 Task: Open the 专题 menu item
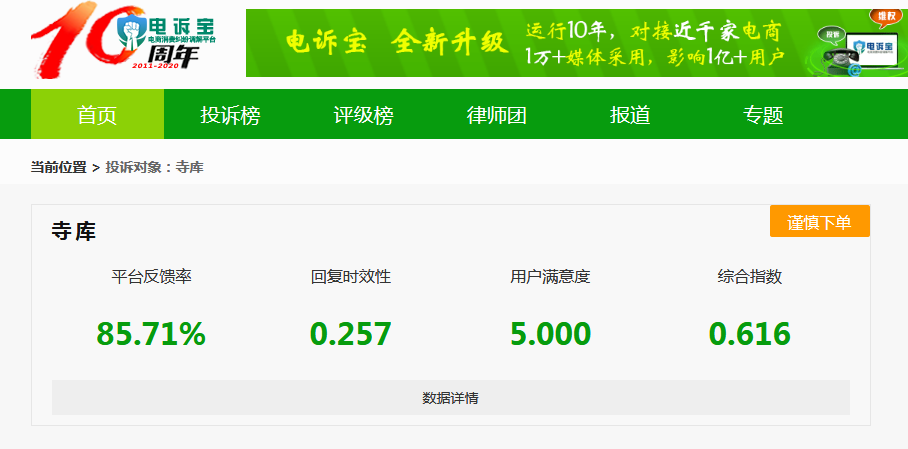point(763,115)
